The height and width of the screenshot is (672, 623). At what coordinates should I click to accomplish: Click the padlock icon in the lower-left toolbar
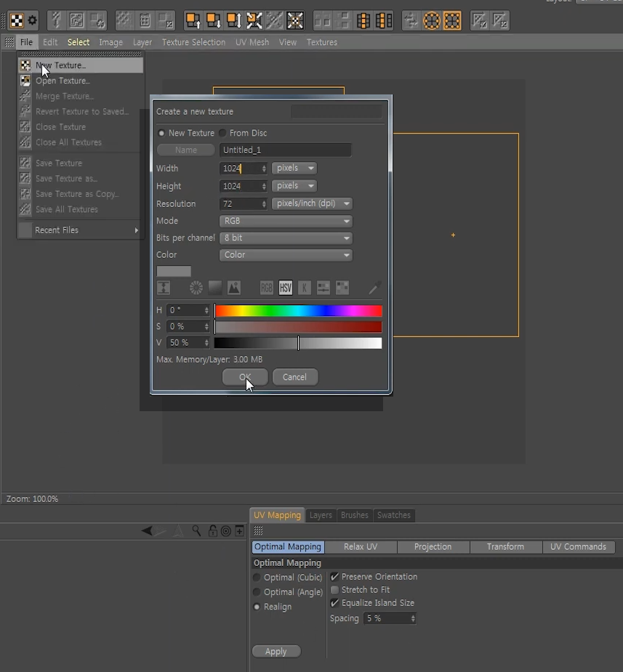pos(212,531)
